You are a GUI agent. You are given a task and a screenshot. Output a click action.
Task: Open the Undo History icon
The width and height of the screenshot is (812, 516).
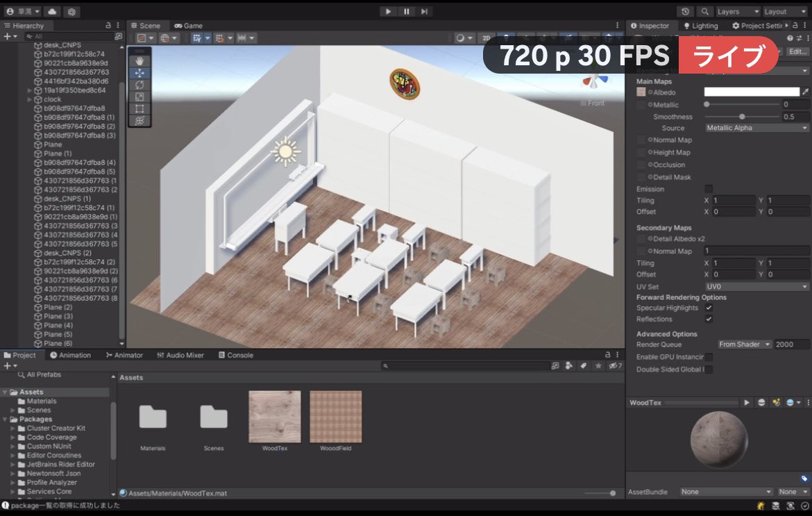tap(685, 11)
